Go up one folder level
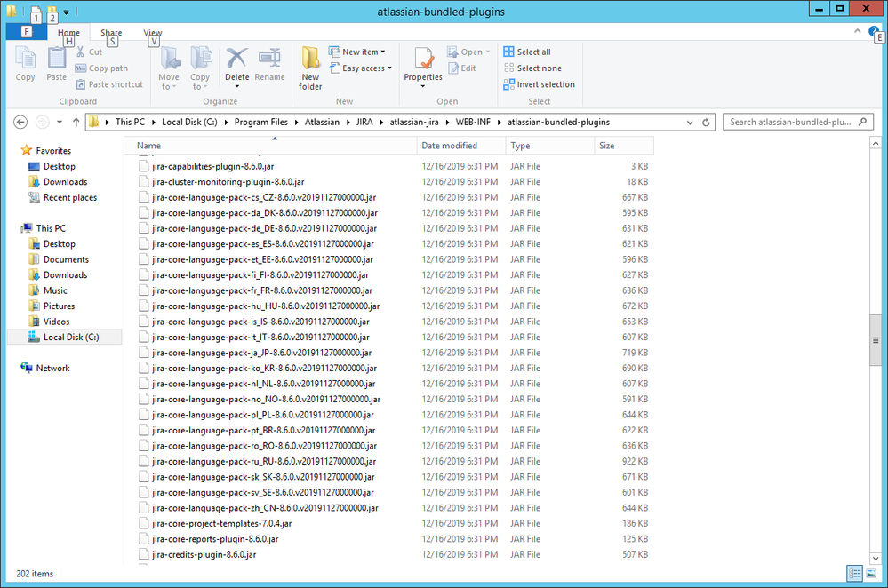The height and width of the screenshot is (588, 888). pyautogui.click(x=76, y=123)
